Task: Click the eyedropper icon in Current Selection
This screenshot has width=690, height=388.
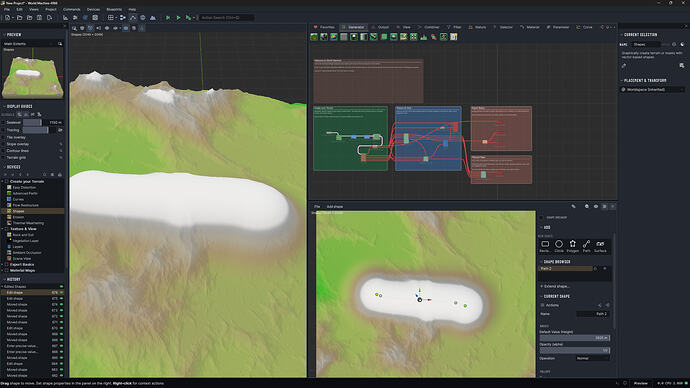Action: [x=624, y=66]
